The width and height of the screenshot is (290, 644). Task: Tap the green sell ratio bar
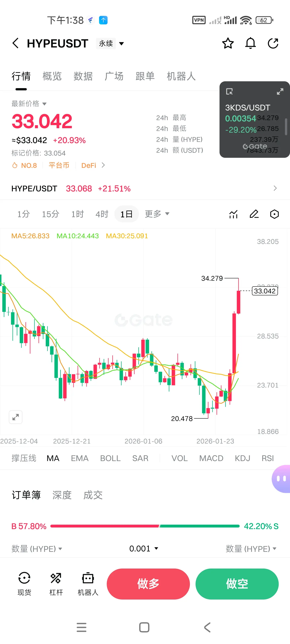pos(199,526)
